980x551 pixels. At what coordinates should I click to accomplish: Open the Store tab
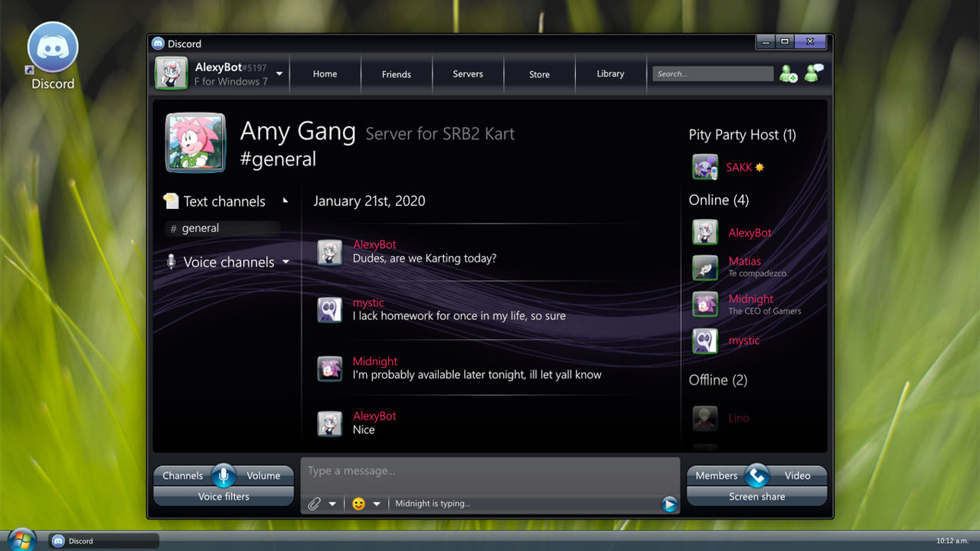point(539,73)
